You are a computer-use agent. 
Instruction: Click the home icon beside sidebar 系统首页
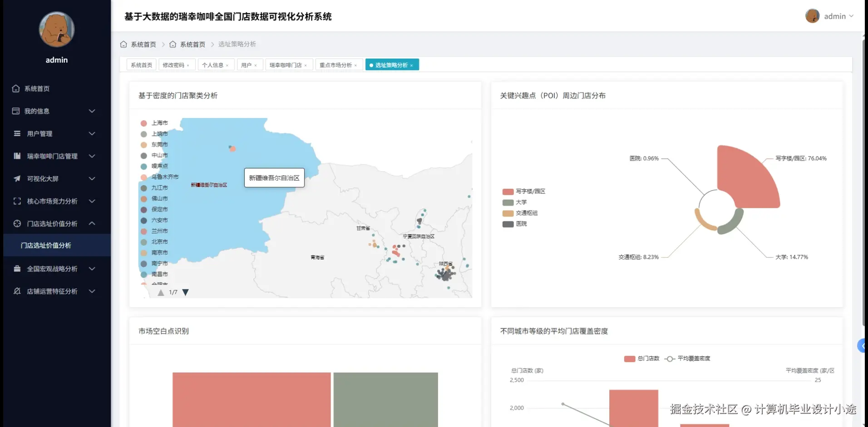pos(16,88)
